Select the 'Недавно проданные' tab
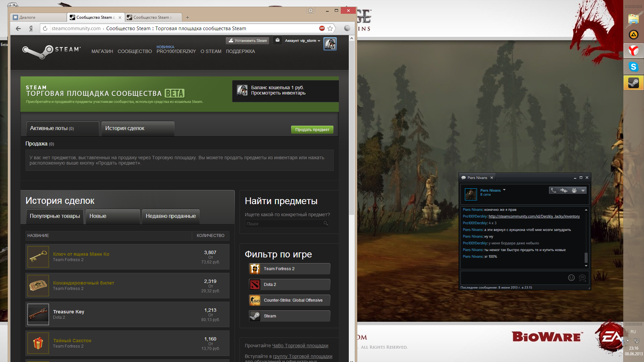The image size is (644, 362). (x=171, y=217)
